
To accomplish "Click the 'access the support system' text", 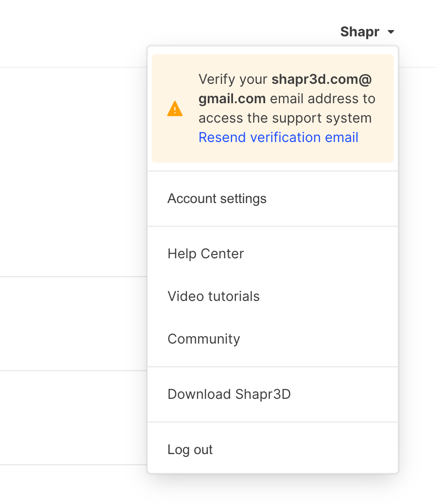I will pos(285,118).
